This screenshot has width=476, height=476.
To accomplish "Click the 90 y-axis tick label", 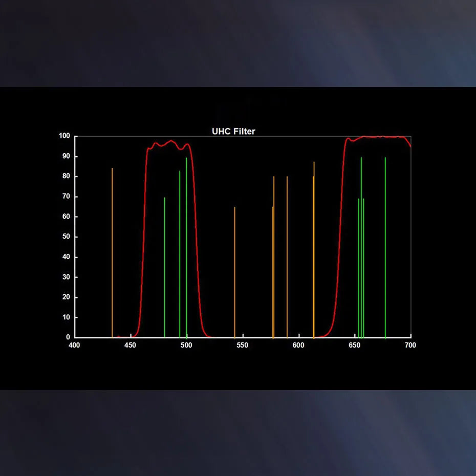I will click(x=66, y=157).
